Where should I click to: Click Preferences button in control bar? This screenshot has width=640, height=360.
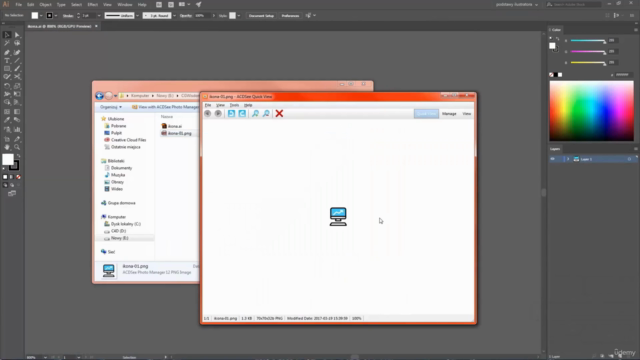pos(290,16)
